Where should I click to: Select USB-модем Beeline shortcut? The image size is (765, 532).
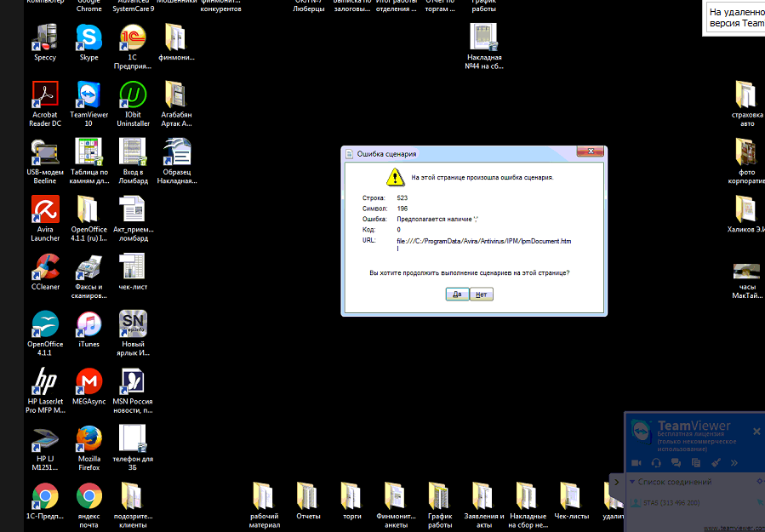(45, 162)
